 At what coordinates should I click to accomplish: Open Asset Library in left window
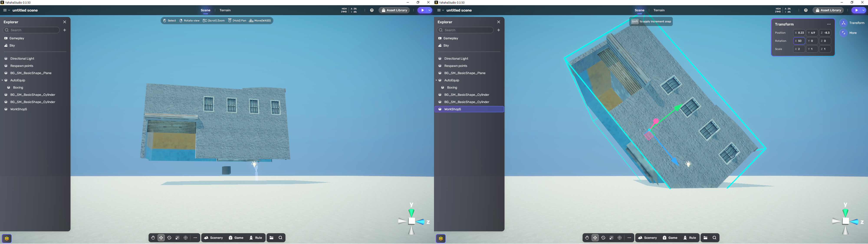click(394, 10)
